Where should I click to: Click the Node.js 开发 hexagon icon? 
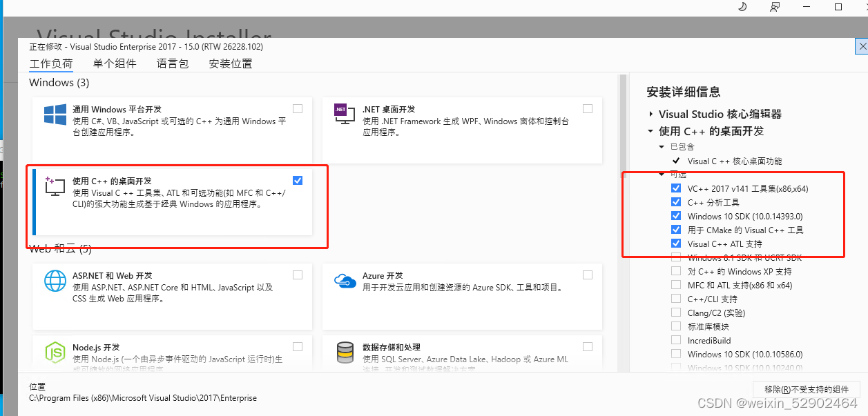(x=55, y=353)
